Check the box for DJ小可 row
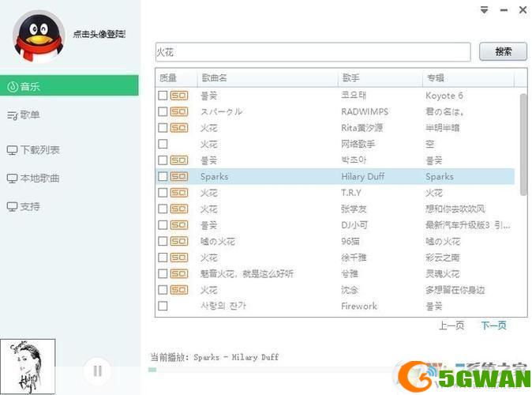 [163, 225]
